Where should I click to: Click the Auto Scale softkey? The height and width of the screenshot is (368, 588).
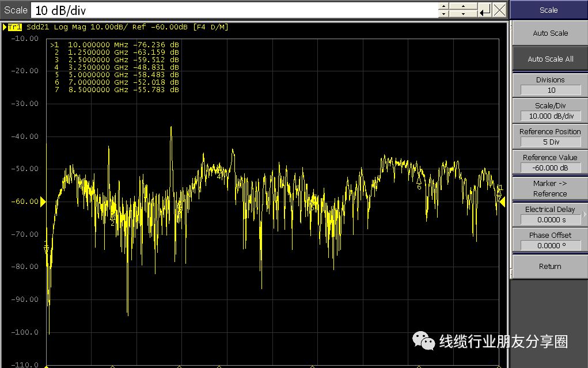pyautogui.click(x=550, y=33)
